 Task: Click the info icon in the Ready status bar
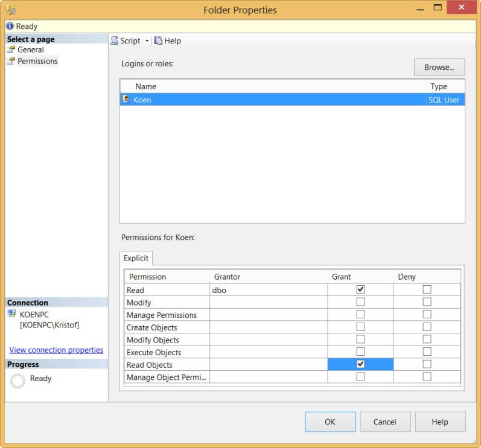tap(10, 27)
